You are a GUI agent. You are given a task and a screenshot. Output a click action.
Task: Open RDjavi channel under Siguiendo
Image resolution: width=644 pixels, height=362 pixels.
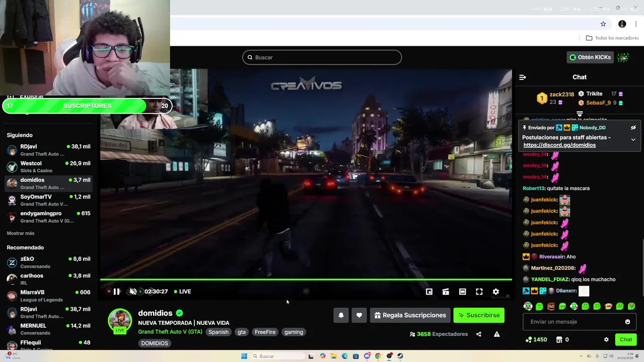[48, 150]
